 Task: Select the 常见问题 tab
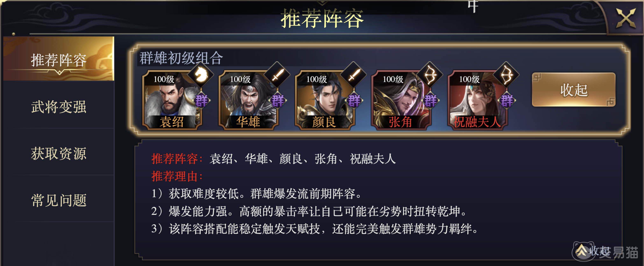click(59, 200)
